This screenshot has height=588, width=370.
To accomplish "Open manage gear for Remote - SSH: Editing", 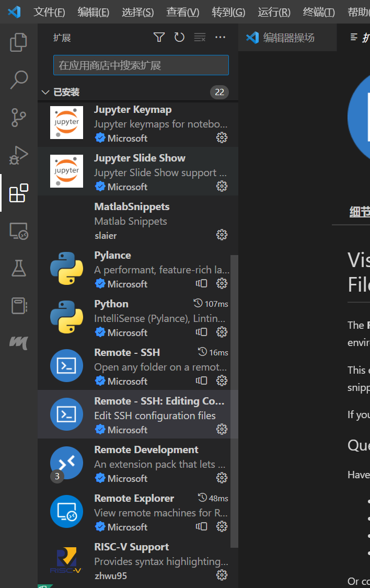I will tap(222, 429).
